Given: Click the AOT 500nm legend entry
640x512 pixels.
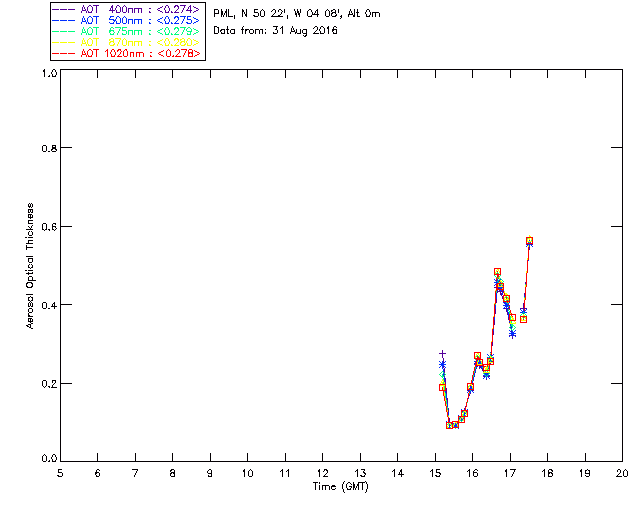Looking at the screenshot, I should click(126, 20).
